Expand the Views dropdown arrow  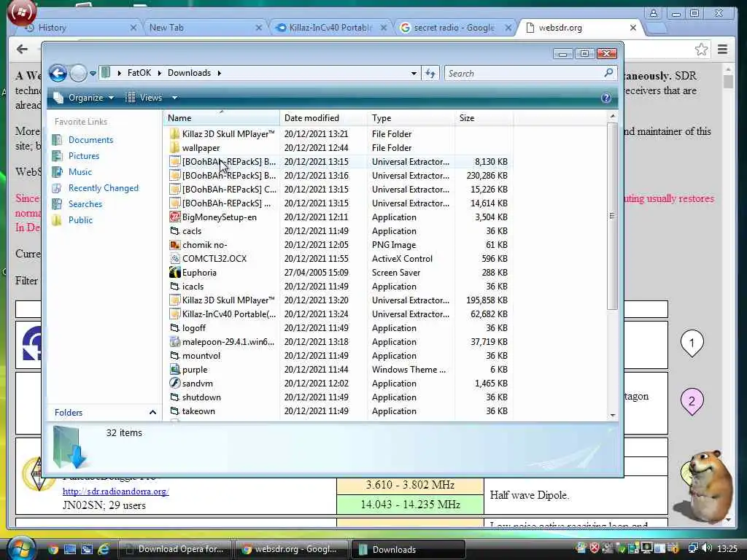[175, 98]
